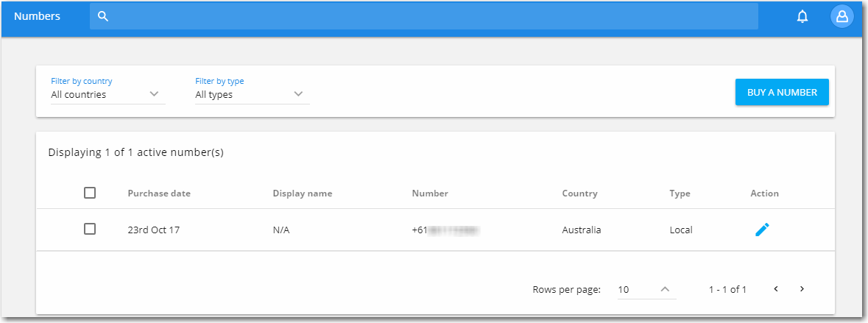Click the N/A display name cell
The image size is (868, 323).
281,230
